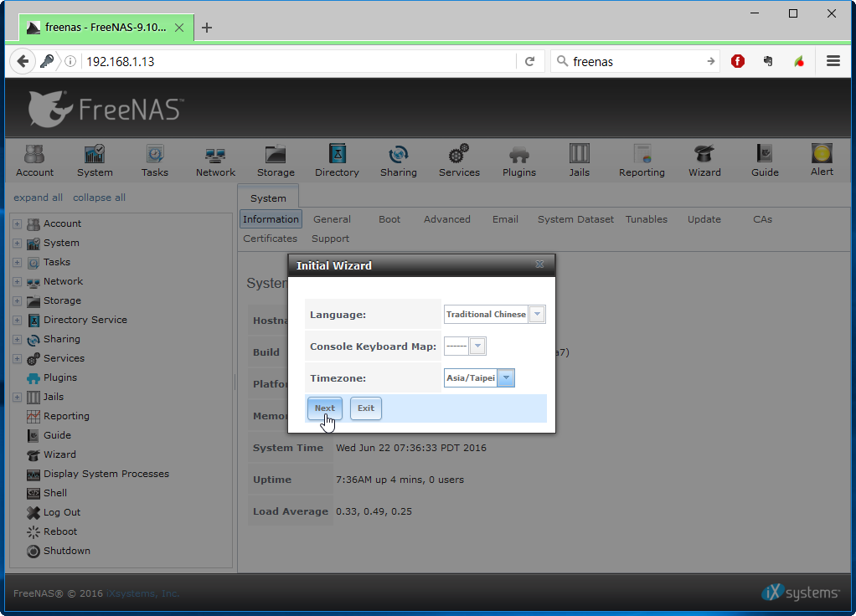Select Reboot in the sidebar tree

(60, 531)
